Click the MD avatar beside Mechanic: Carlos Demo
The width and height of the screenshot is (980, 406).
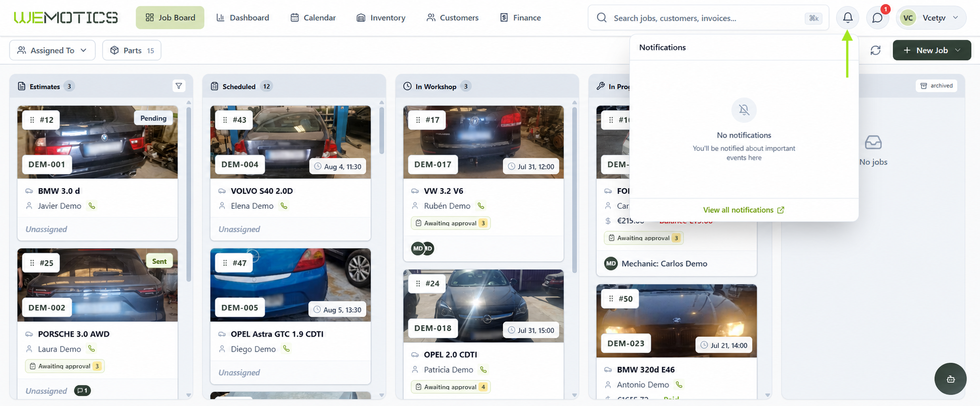click(x=611, y=263)
